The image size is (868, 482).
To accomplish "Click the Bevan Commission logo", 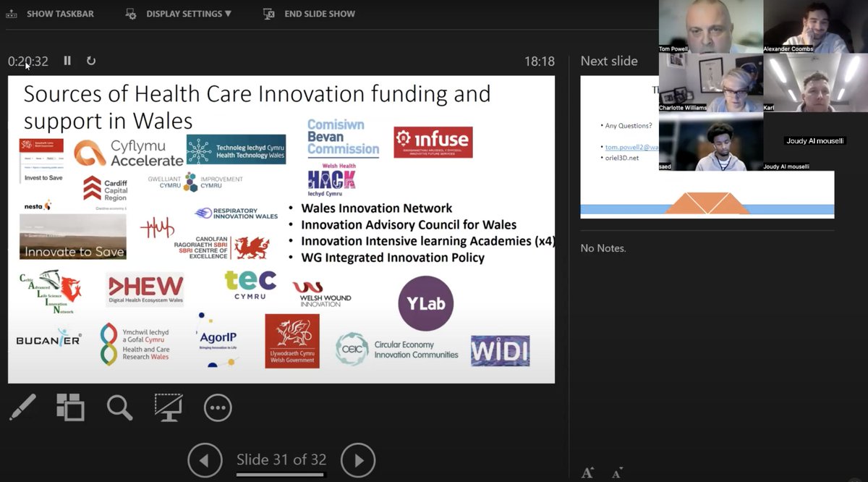I will pos(343,138).
